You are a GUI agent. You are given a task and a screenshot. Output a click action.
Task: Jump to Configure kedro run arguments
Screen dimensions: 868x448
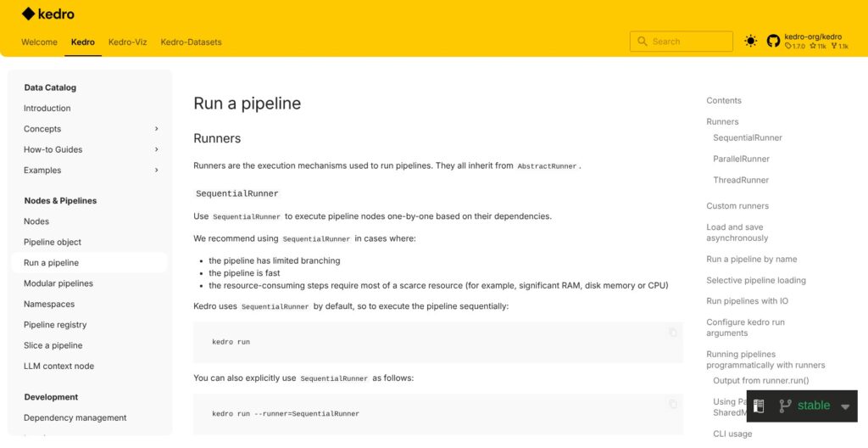pyautogui.click(x=745, y=328)
